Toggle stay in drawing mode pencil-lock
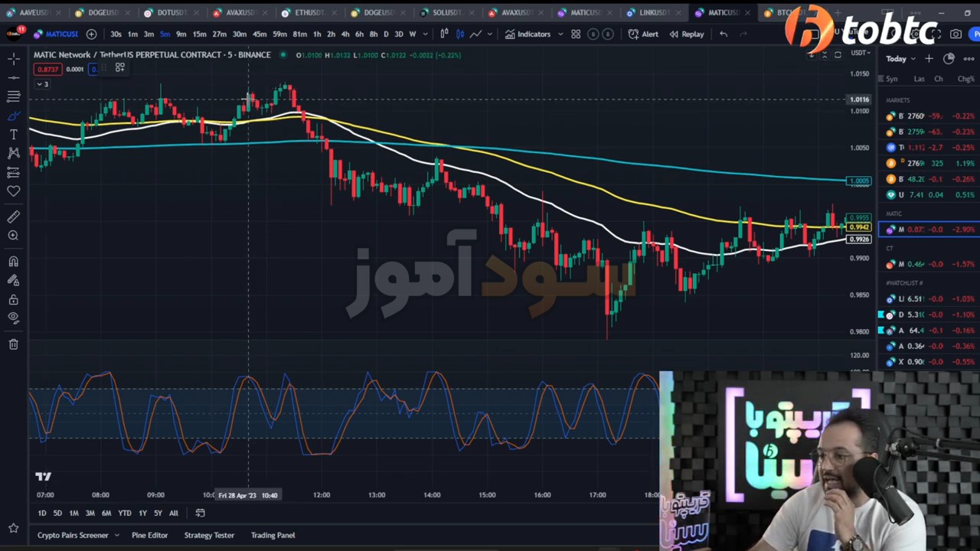 [x=14, y=280]
